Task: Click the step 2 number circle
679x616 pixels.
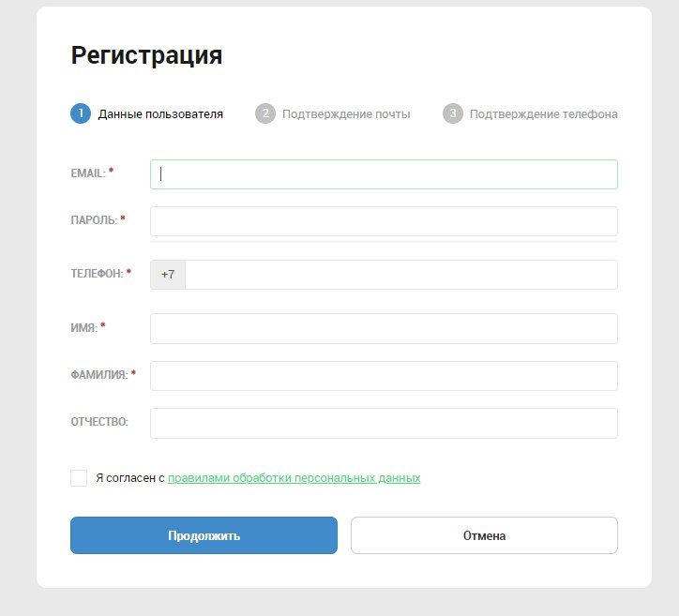Action: 265,114
